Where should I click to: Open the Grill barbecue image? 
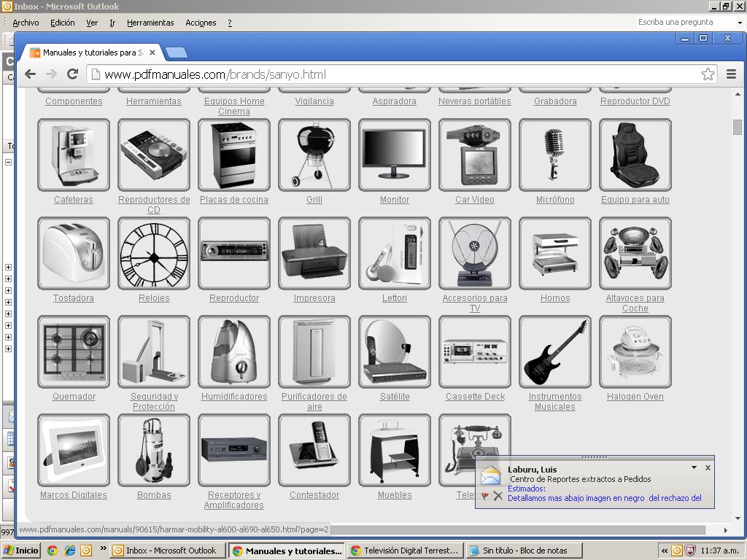click(x=314, y=155)
